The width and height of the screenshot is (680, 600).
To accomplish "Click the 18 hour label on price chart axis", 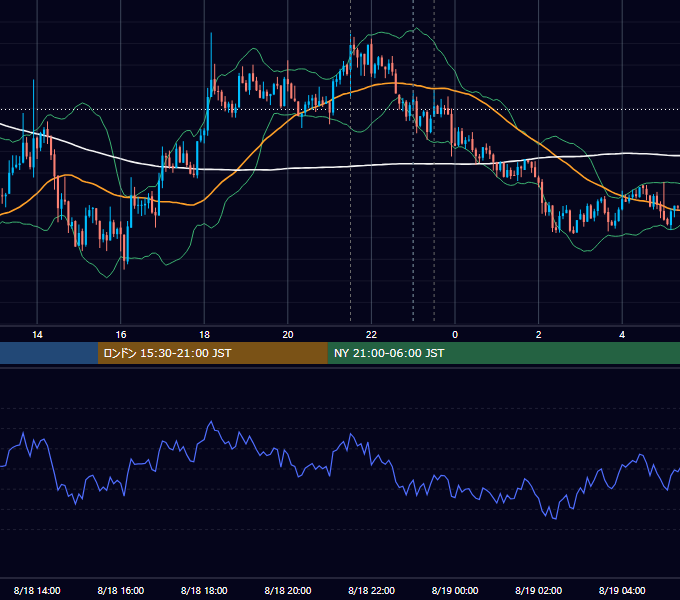I will coord(204,335).
